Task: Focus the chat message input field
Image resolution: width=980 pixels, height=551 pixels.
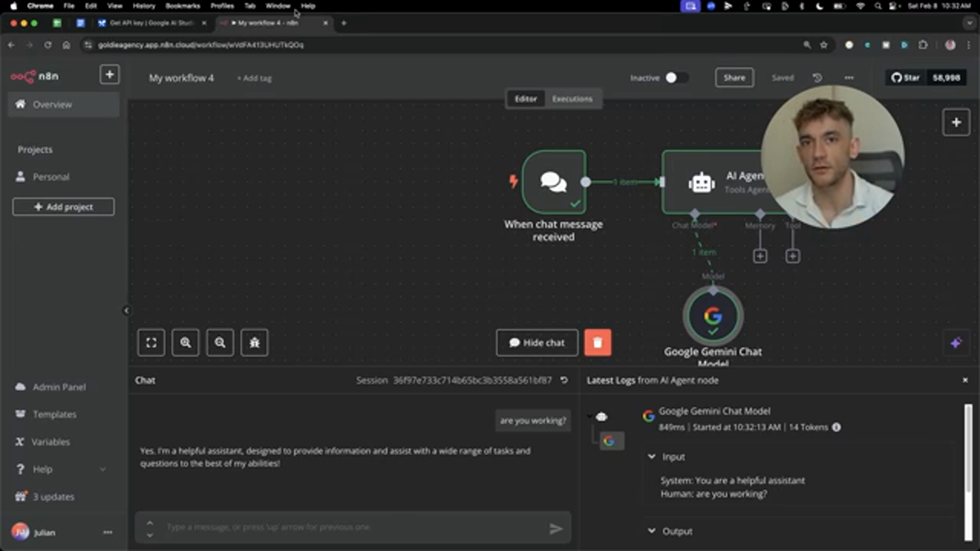Action: (x=353, y=527)
